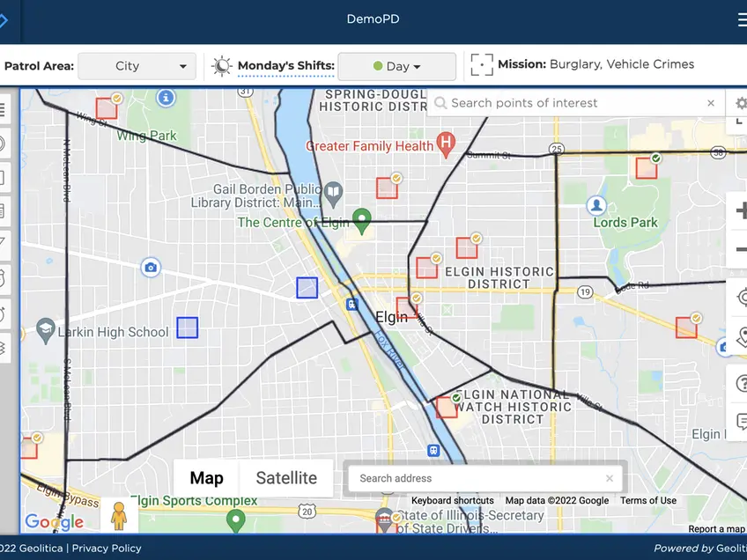
Task: Switch to Map view
Action: (x=206, y=478)
